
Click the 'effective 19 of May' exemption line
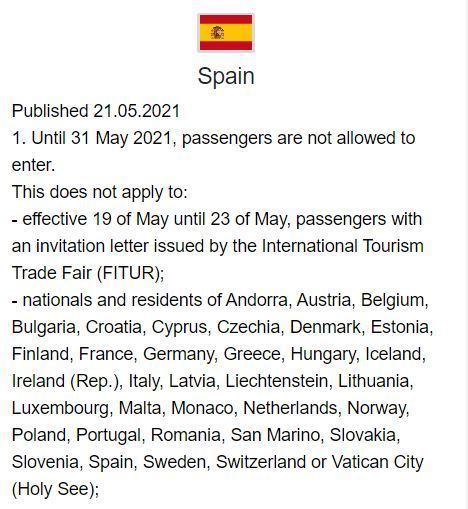point(217,219)
